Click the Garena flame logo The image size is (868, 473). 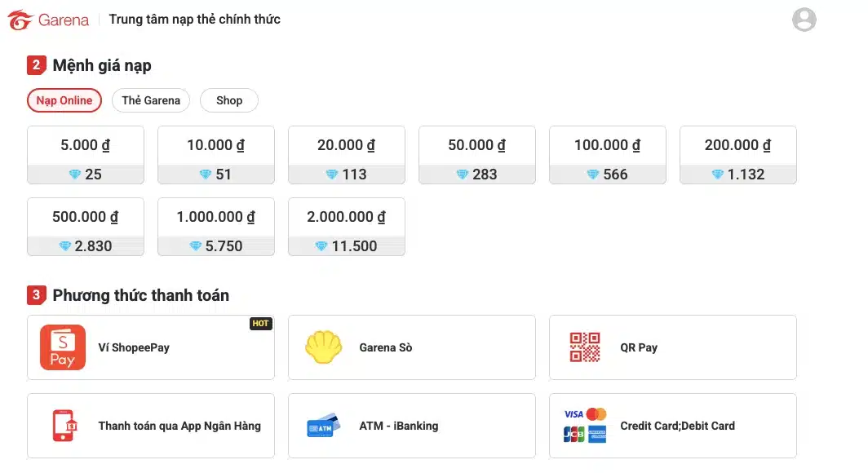(20, 20)
